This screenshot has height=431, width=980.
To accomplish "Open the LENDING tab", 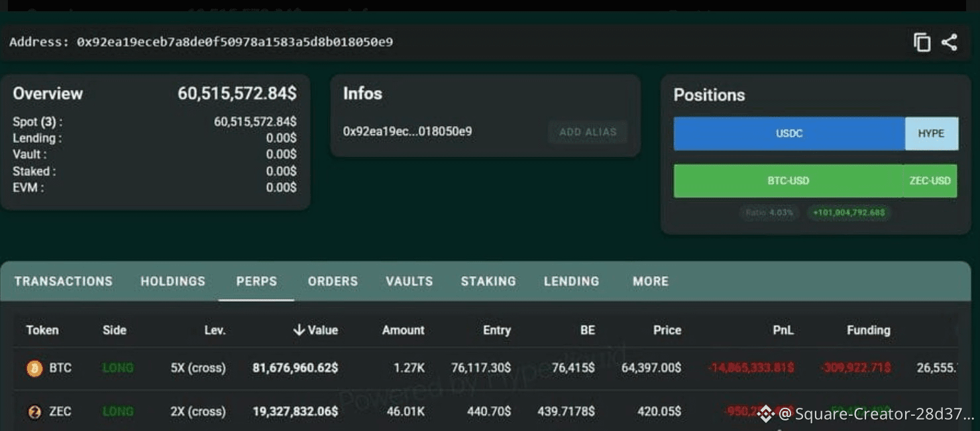I will click(571, 281).
